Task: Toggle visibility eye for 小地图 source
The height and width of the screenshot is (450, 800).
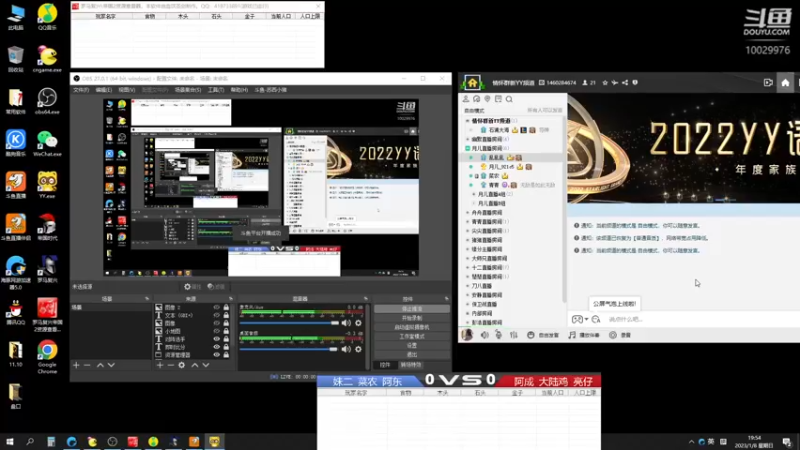Action: tap(217, 331)
